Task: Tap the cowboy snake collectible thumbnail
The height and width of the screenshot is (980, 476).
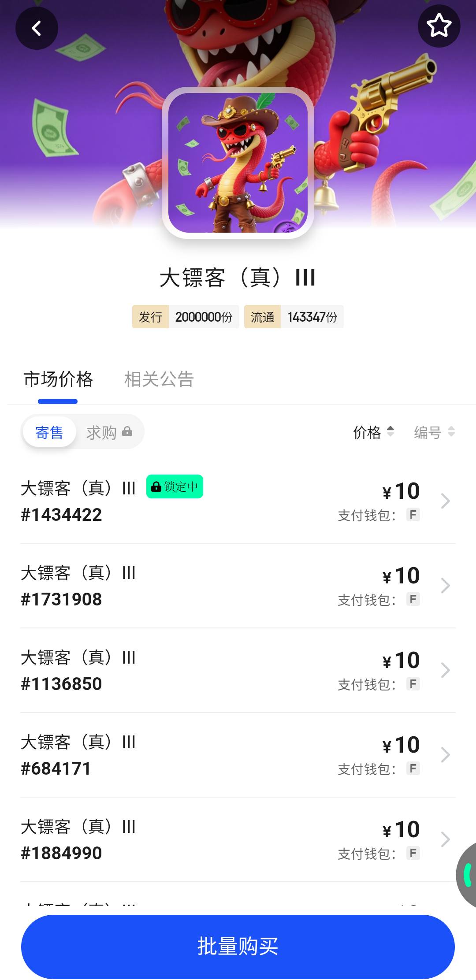Action: (238, 163)
